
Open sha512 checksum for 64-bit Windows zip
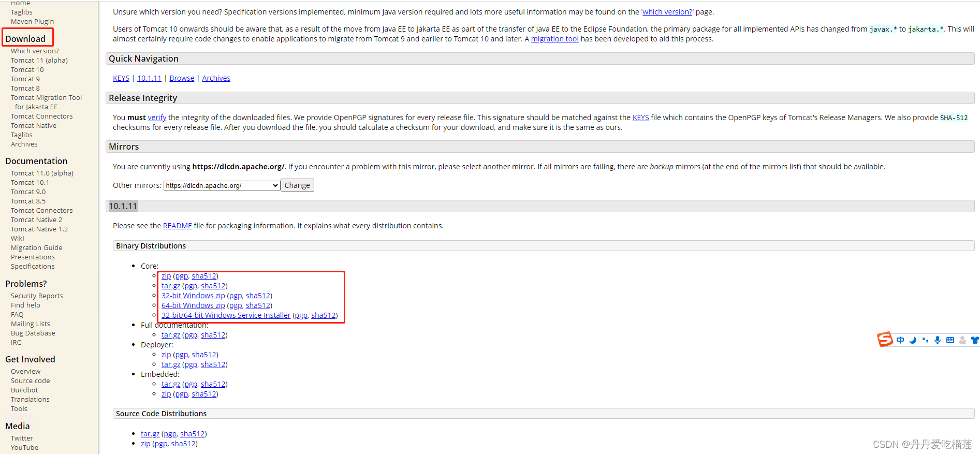click(x=258, y=305)
